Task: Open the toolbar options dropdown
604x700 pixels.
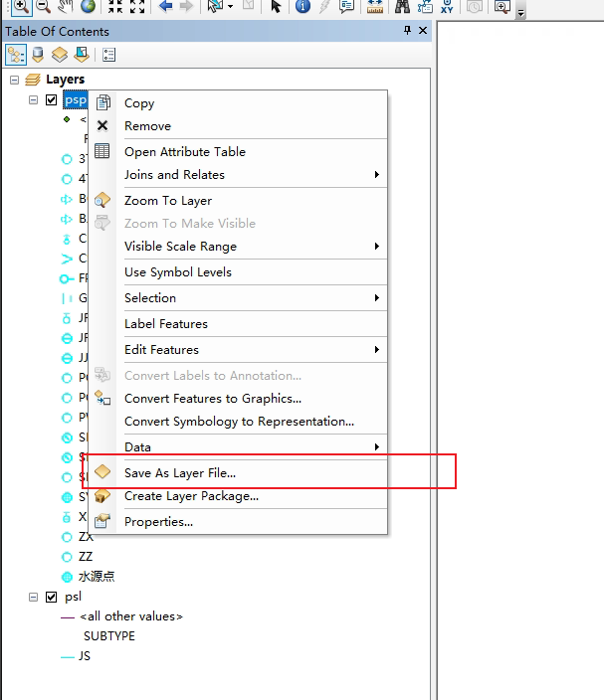Action: [x=520, y=12]
